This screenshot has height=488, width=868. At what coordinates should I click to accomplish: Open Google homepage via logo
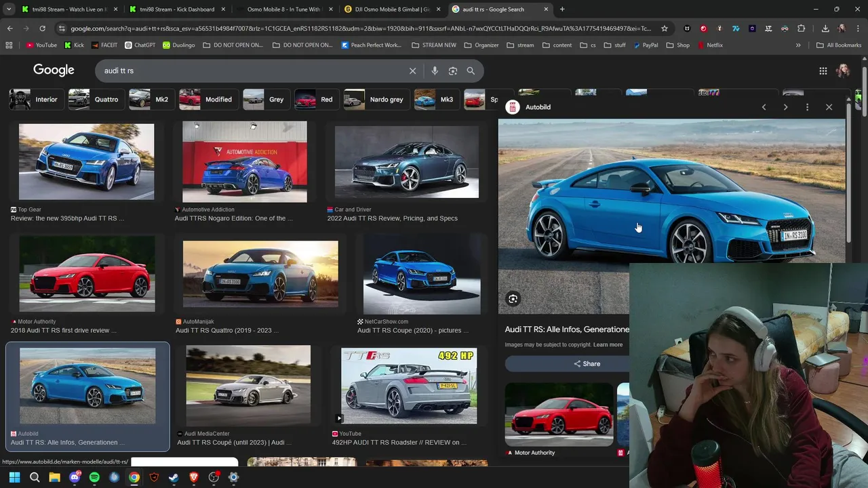(54, 70)
